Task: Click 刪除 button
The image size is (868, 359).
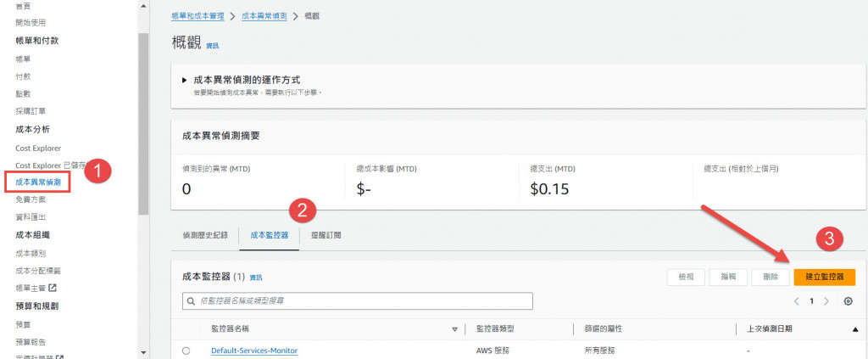Action: coord(771,277)
